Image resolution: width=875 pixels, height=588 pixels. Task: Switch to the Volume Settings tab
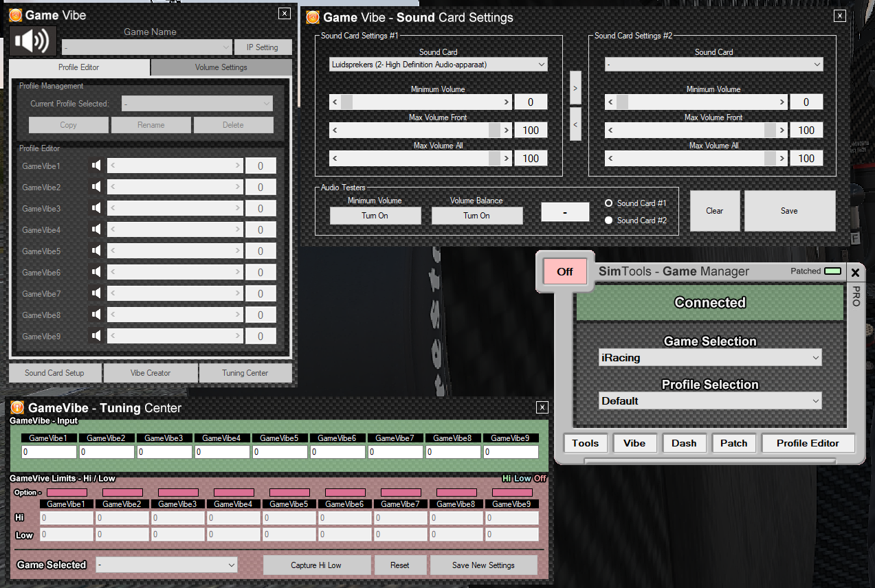221,67
